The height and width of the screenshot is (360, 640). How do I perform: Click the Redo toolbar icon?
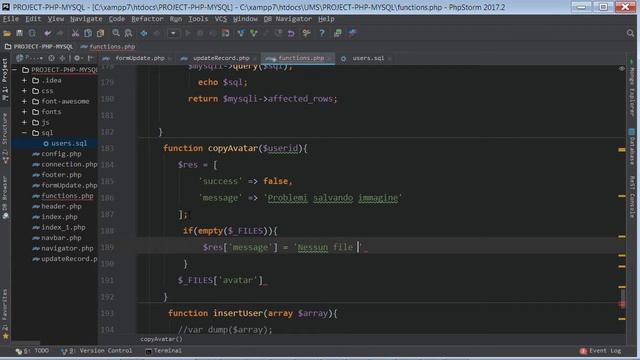click(x=60, y=33)
